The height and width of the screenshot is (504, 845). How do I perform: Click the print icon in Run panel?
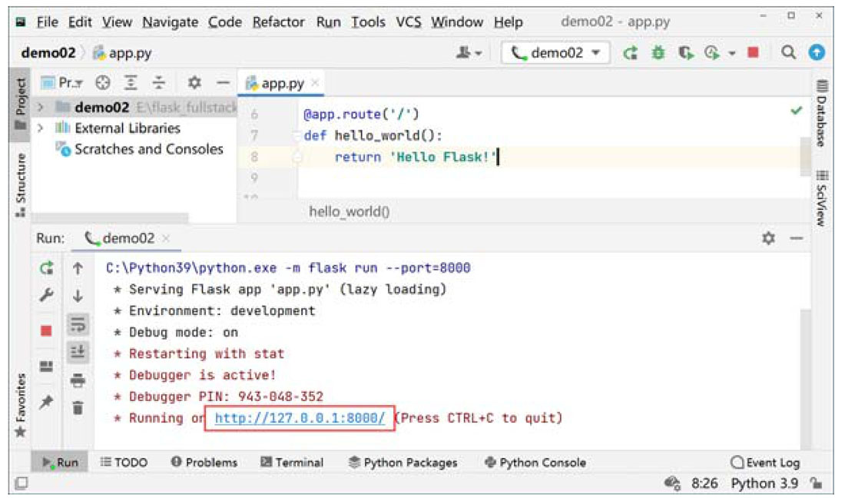[78, 380]
